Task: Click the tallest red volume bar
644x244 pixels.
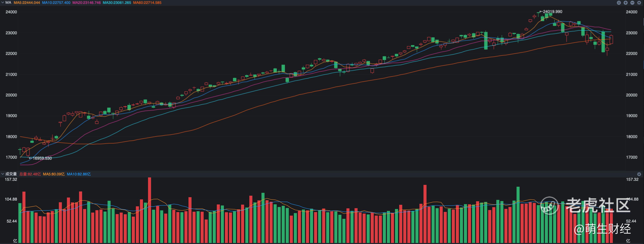Action: tap(150, 210)
